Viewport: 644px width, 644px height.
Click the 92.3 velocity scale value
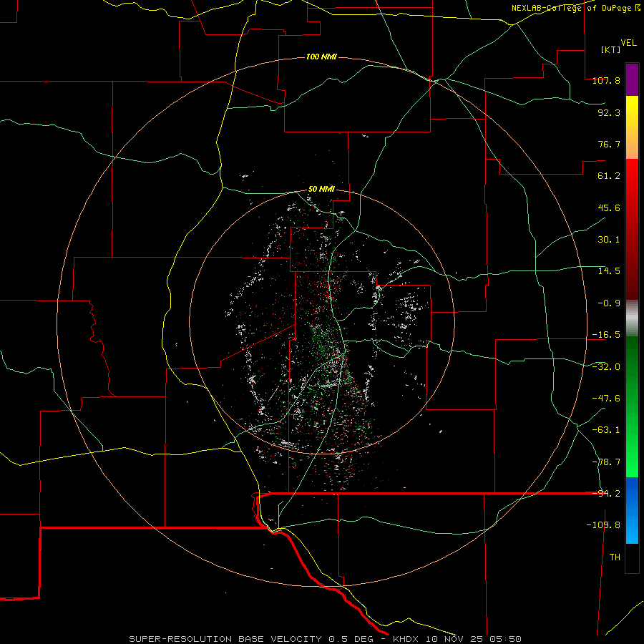point(609,112)
